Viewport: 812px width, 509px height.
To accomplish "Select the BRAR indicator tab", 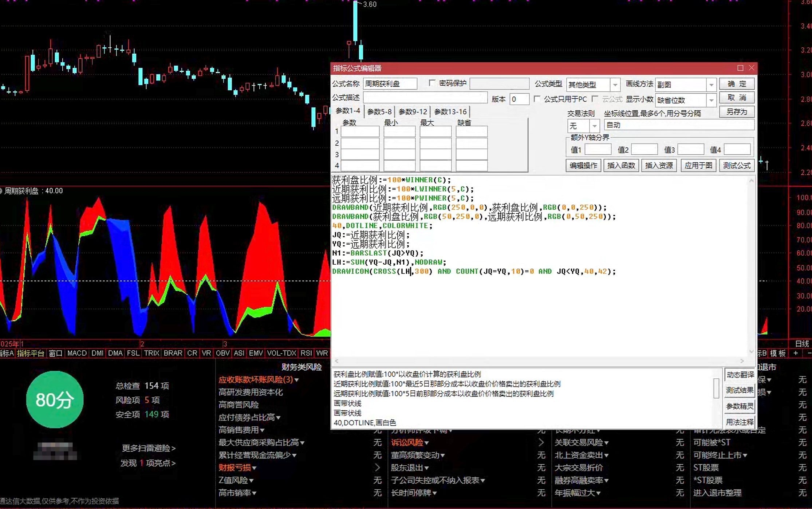I will [x=173, y=353].
